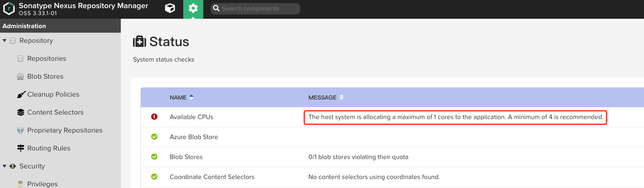Image resolution: width=644 pixels, height=188 pixels.
Task: Open Repositories in the sidebar
Action: [47, 58]
